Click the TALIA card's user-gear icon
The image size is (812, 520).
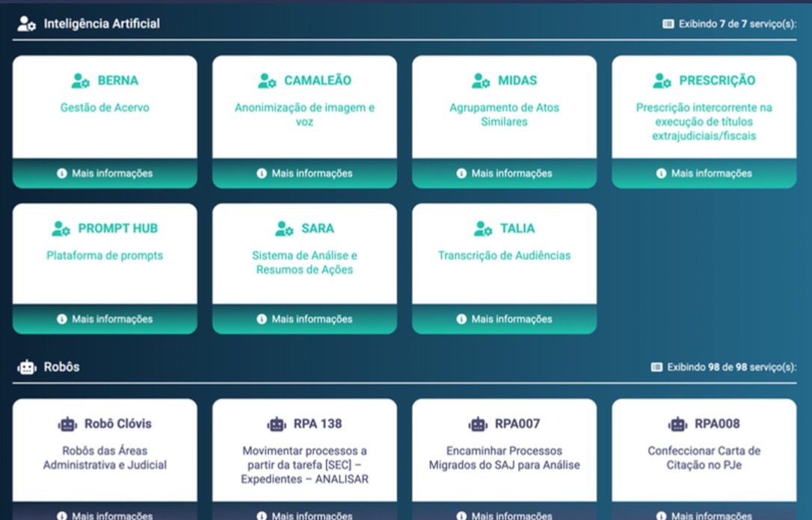click(483, 229)
